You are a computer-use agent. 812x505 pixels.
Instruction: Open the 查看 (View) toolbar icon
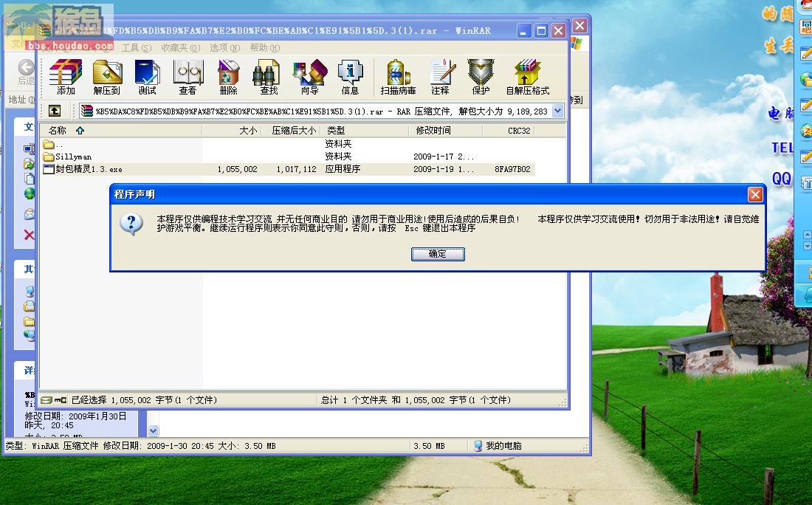pyautogui.click(x=187, y=78)
